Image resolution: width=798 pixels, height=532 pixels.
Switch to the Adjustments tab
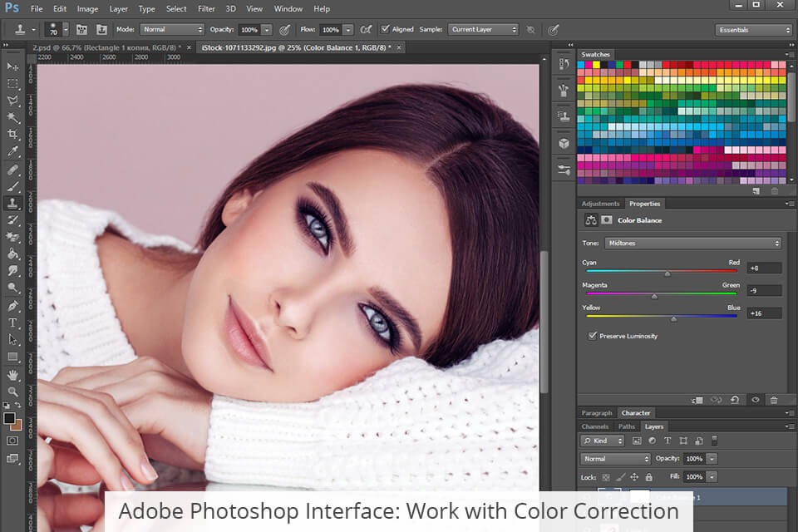point(600,203)
